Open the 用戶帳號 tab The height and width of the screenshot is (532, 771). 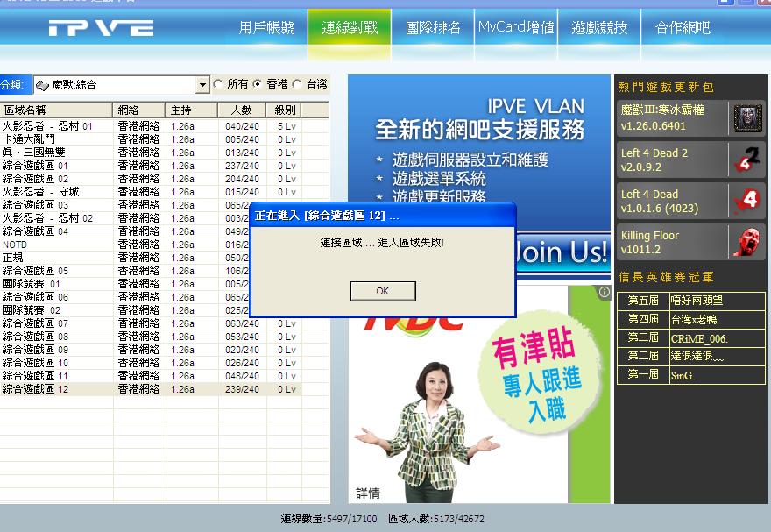pyautogui.click(x=266, y=27)
